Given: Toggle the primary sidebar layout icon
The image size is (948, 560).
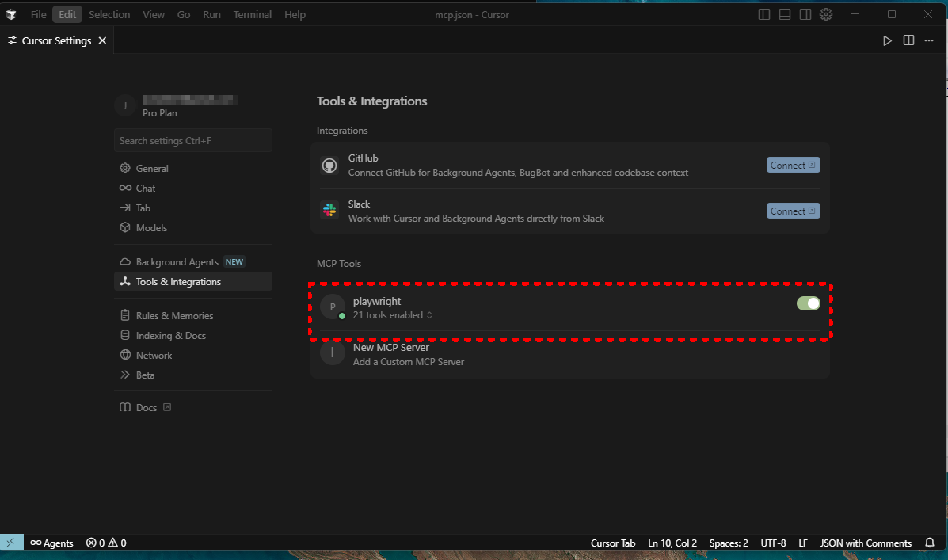Looking at the screenshot, I should click(764, 14).
